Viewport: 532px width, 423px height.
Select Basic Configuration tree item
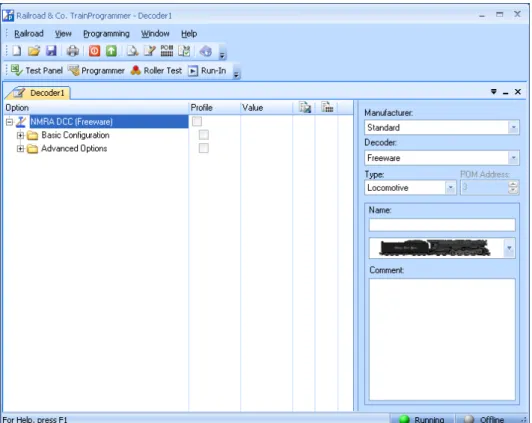75,135
